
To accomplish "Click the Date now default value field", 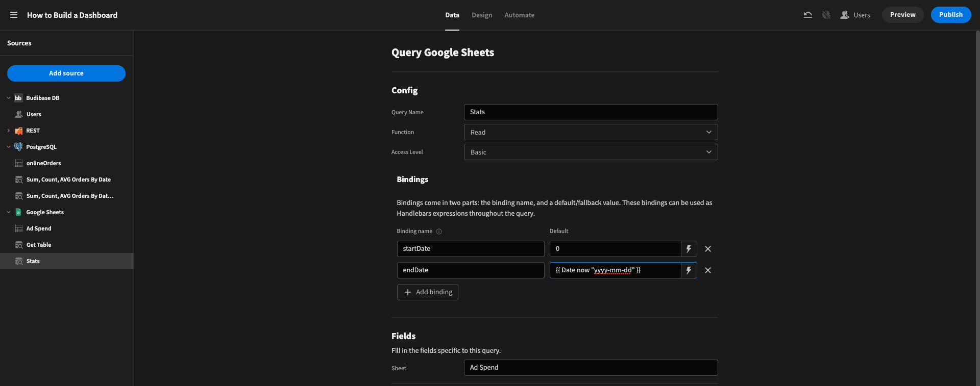I will pyautogui.click(x=615, y=270).
